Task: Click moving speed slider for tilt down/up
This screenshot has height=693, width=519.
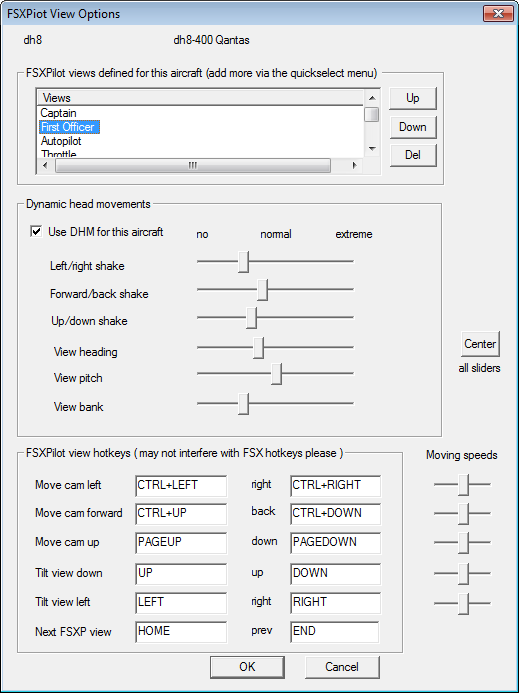Action: (x=463, y=574)
